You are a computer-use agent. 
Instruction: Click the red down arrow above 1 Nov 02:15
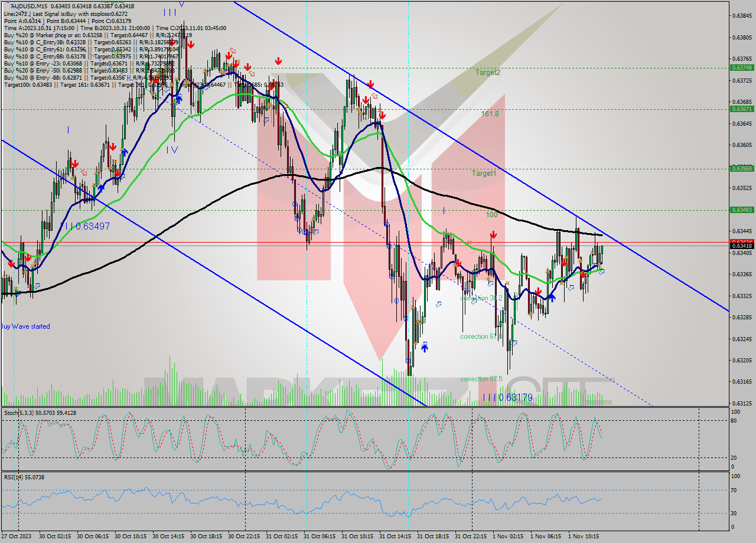[493, 234]
